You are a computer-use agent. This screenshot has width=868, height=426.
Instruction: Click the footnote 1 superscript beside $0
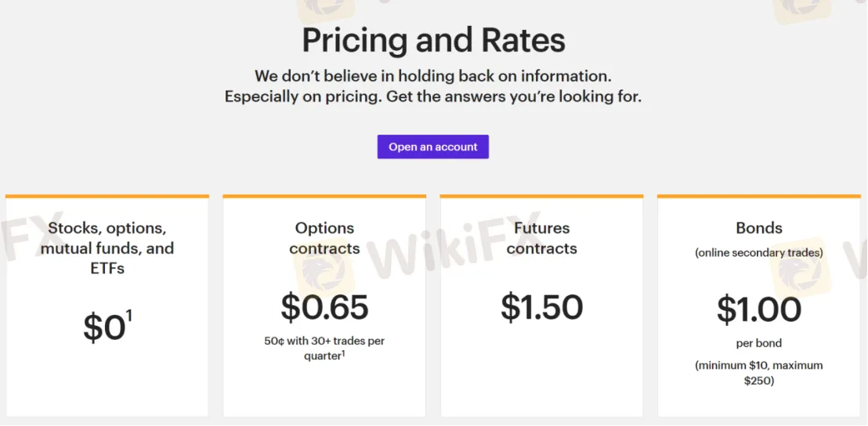129,316
